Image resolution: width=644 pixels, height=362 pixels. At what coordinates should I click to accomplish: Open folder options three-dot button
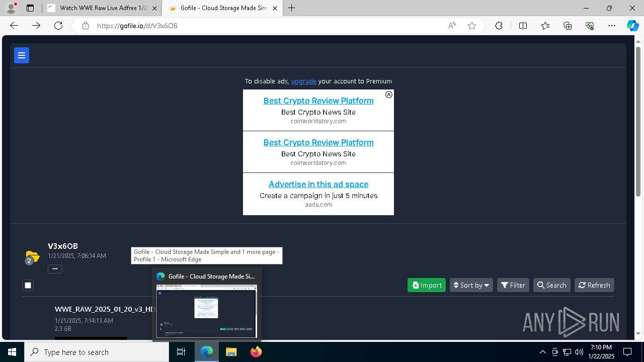pyautogui.click(x=55, y=268)
